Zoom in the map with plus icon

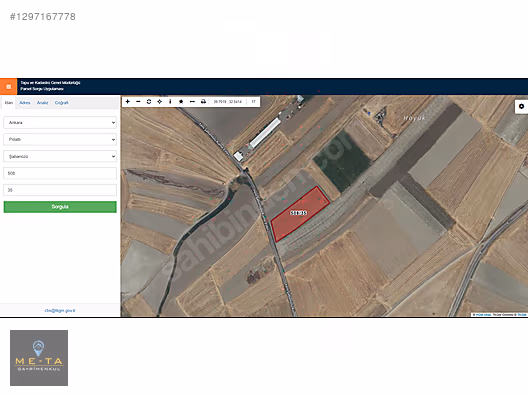pos(128,101)
